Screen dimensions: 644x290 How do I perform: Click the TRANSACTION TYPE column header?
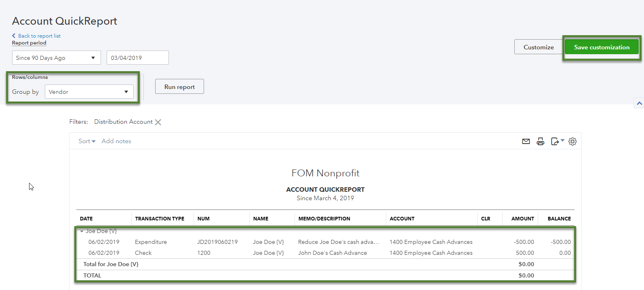[160, 219]
